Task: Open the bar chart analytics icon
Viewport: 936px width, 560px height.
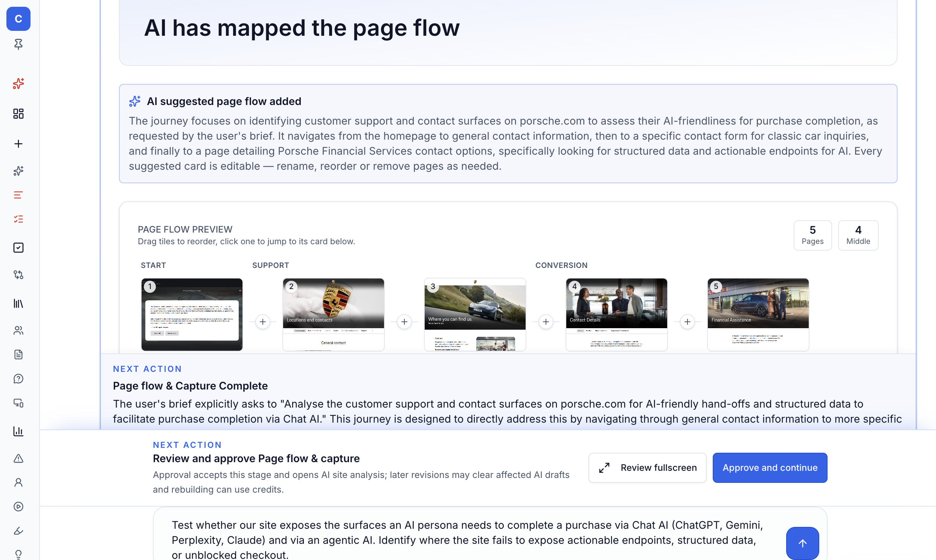Action: (x=18, y=431)
